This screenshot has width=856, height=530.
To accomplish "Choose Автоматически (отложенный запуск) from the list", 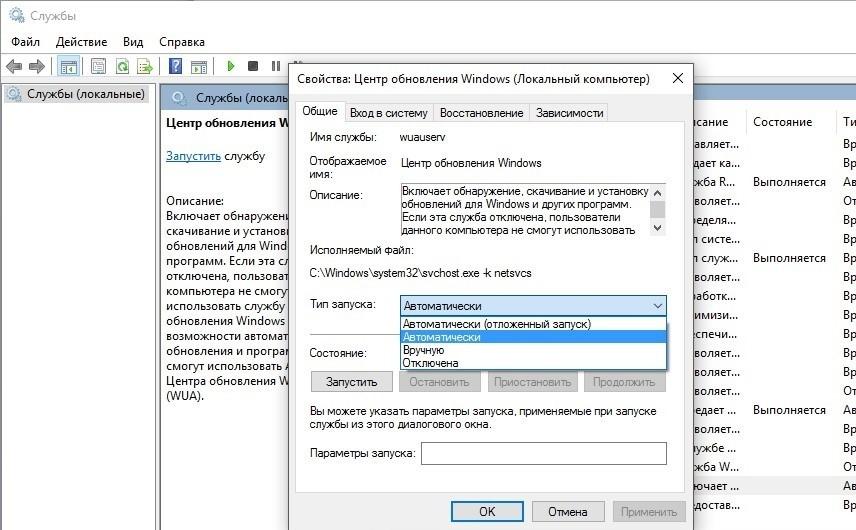I will [x=533, y=324].
